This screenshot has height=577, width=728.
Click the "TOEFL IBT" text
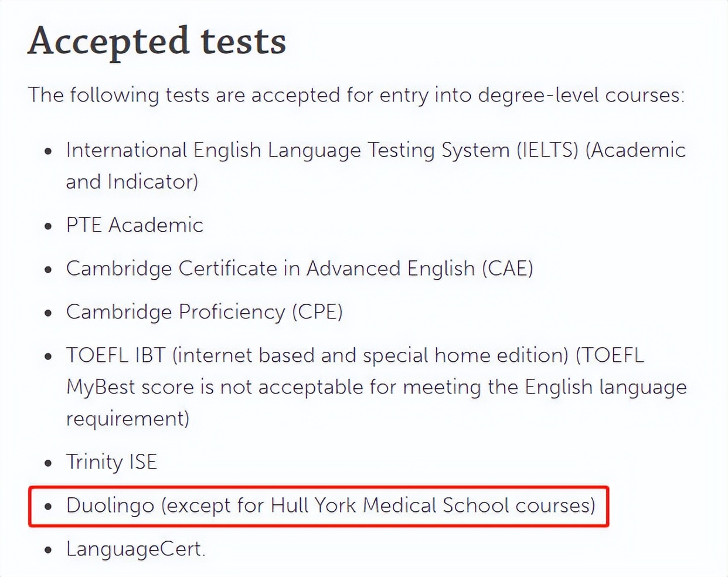116,355
